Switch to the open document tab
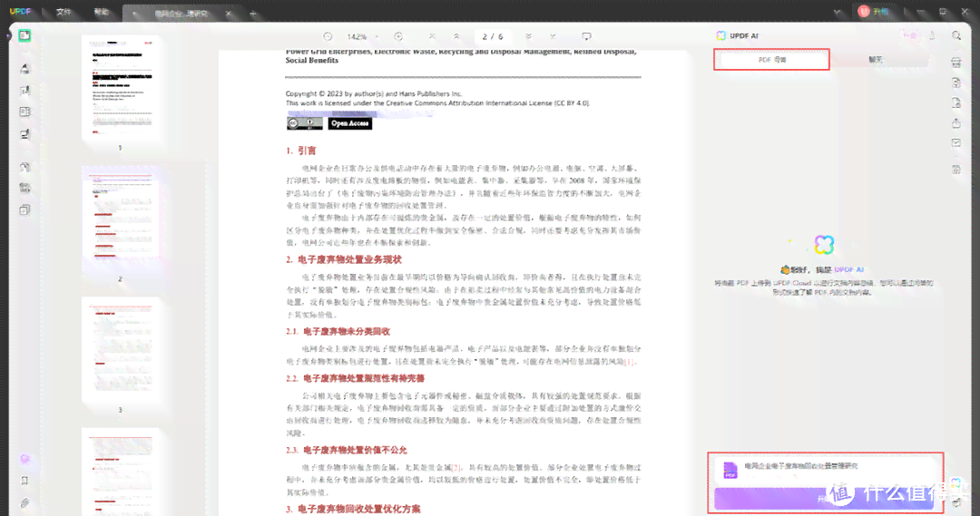The image size is (980, 516). (180, 13)
